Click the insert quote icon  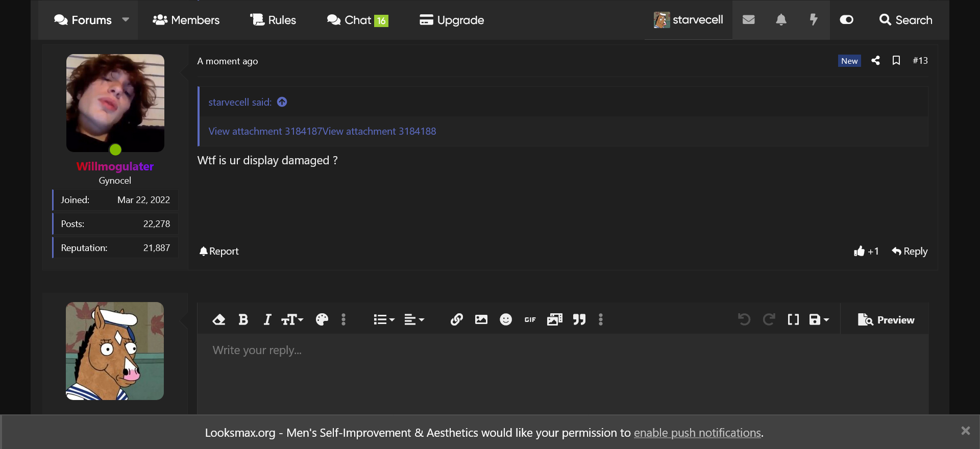click(x=579, y=320)
